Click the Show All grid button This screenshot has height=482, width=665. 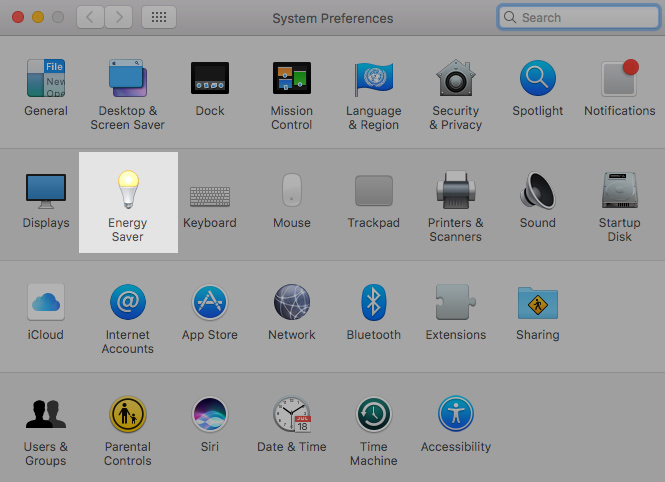[159, 17]
